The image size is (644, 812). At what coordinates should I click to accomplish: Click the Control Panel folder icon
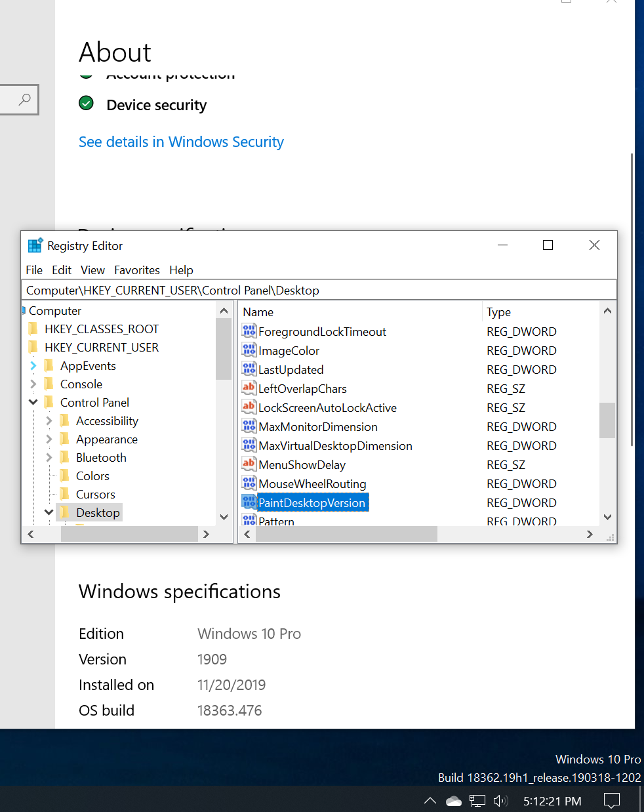[49, 402]
